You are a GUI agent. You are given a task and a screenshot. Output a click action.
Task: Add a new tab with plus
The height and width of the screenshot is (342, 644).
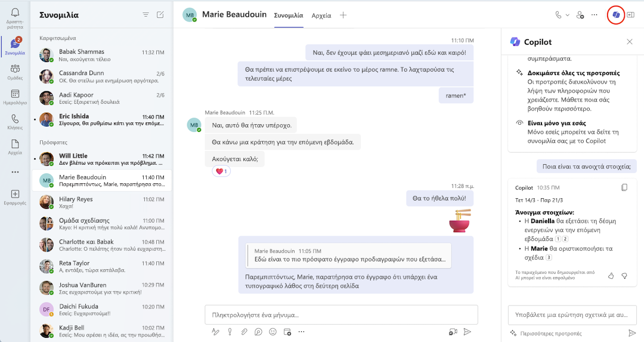(343, 15)
